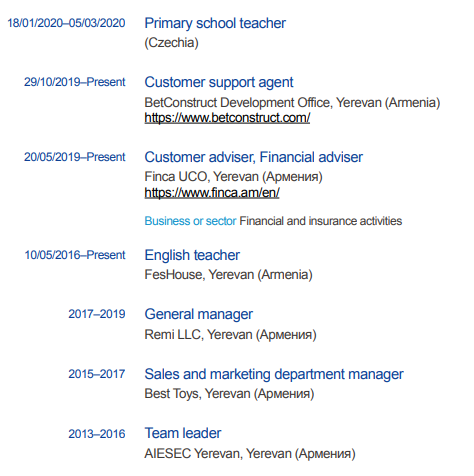Select Sales and marketing department manager title
474x476 pixels.
pyautogui.click(x=274, y=374)
